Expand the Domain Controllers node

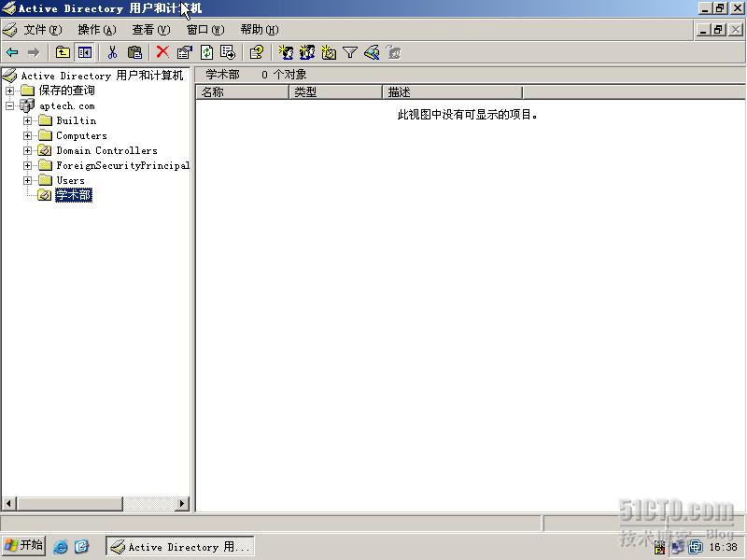tap(28, 150)
